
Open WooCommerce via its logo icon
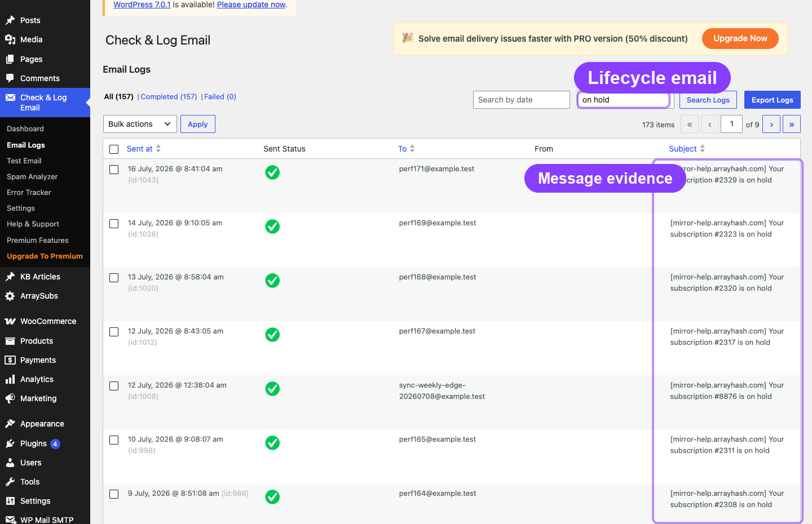pos(10,321)
